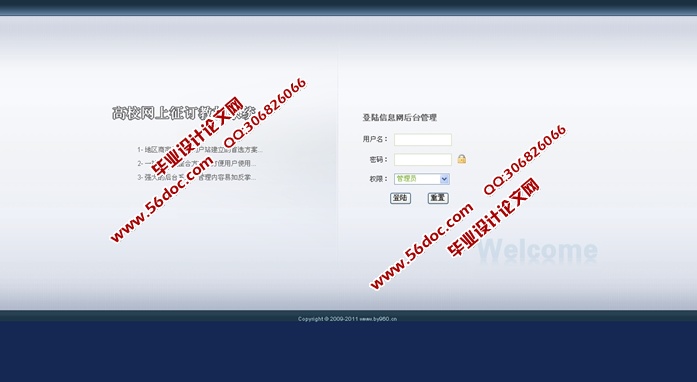Click the 登陆信息网后台管理 heading text
697x382 pixels.
[x=400, y=117]
